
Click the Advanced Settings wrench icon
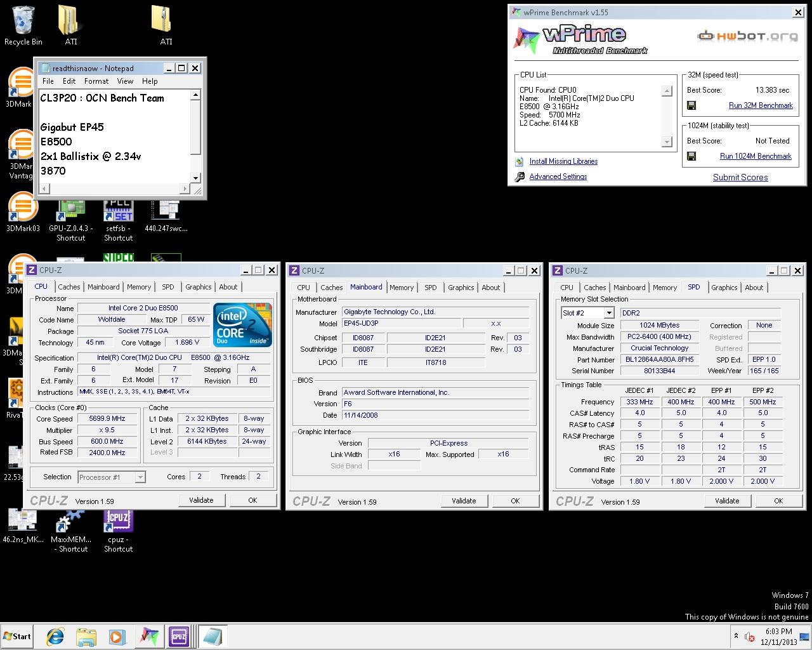coord(520,177)
